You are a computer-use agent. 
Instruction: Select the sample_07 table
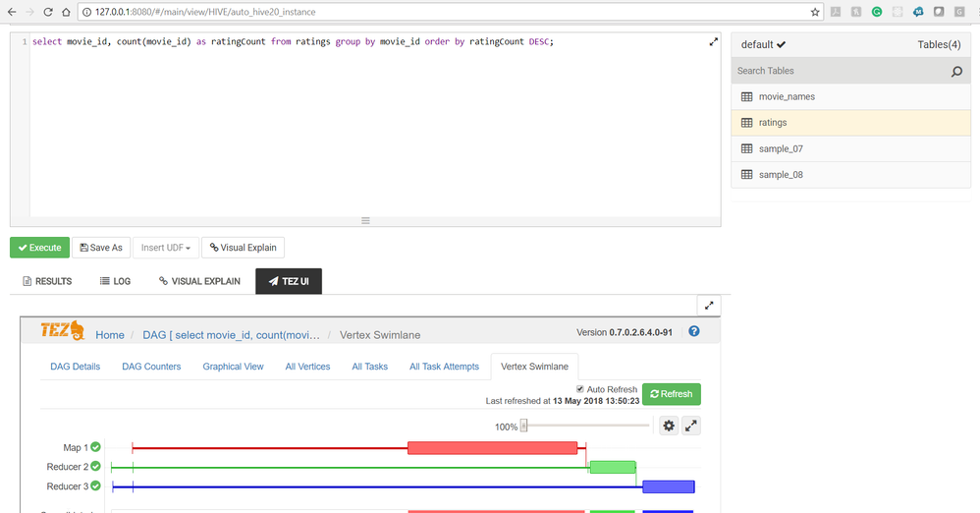click(850, 149)
